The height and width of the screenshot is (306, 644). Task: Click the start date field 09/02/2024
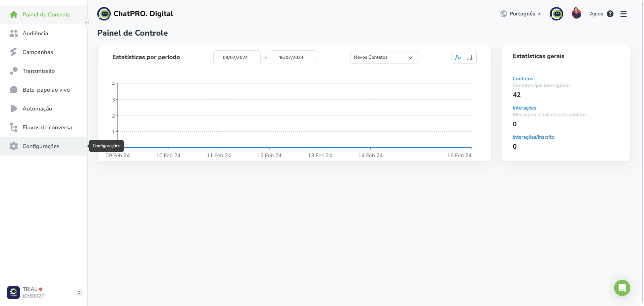(237, 57)
